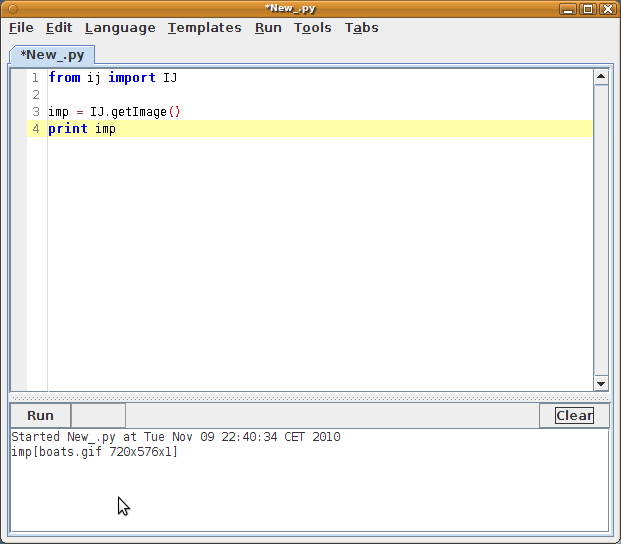Click the 'from ij import IJ' line

point(112,78)
